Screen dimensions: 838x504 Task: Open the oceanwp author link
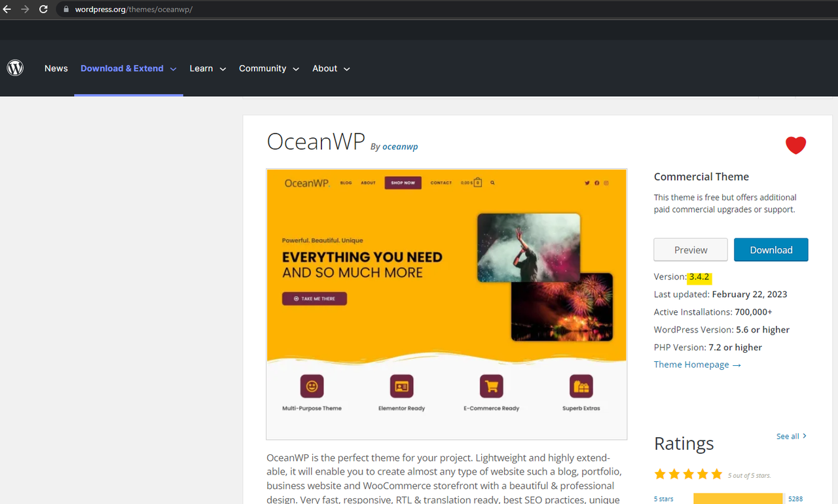click(x=400, y=147)
